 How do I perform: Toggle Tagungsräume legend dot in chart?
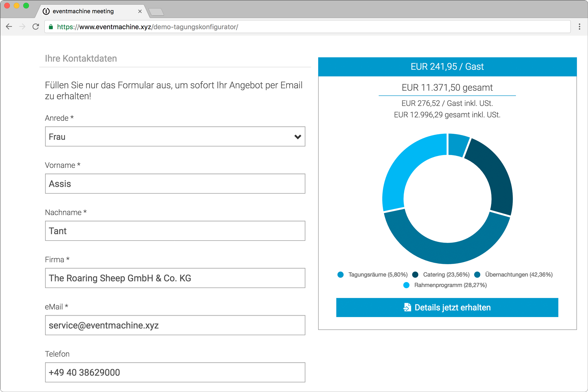[x=340, y=275]
